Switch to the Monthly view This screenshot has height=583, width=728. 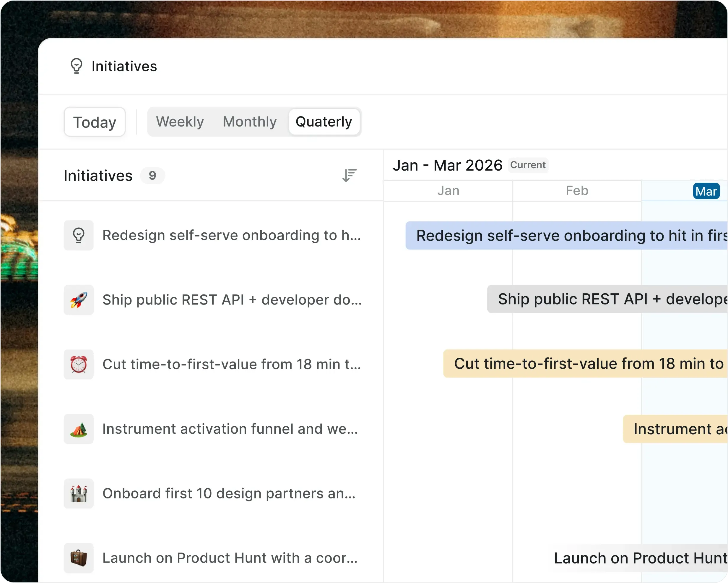[x=250, y=122]
